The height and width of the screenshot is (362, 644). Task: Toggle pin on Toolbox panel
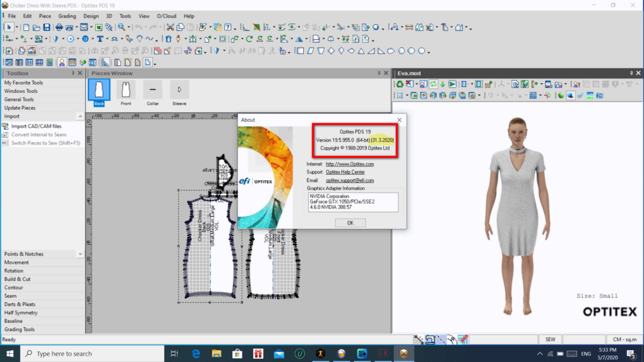click(73, 73)
